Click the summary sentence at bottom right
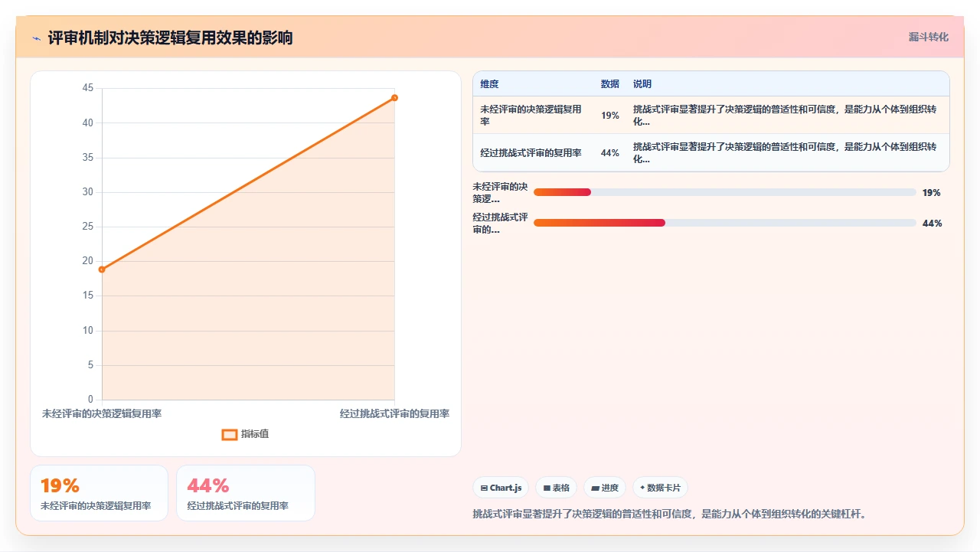This screenshot has width=980, height=552. tap(671, 514)
